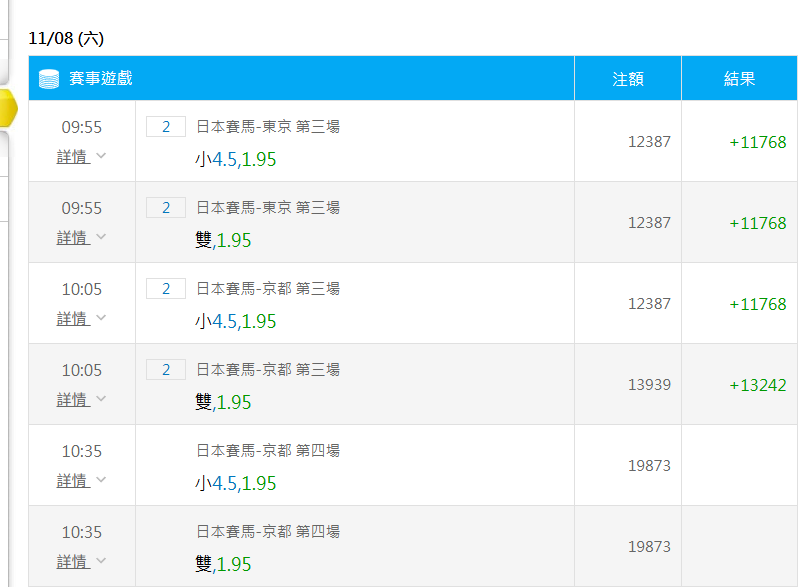The height and width of the screenshot is (587, 807).
Task: Expand the chevron on the 10:35 京都 小4.5 row
Action: tap(100, 480)
